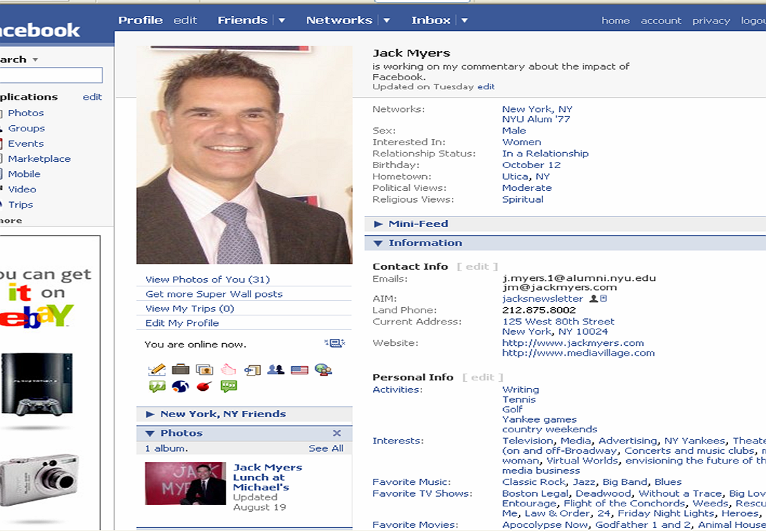766x532 pixels.
Task: Expand the Mini-Feed section
Action: 379,223
